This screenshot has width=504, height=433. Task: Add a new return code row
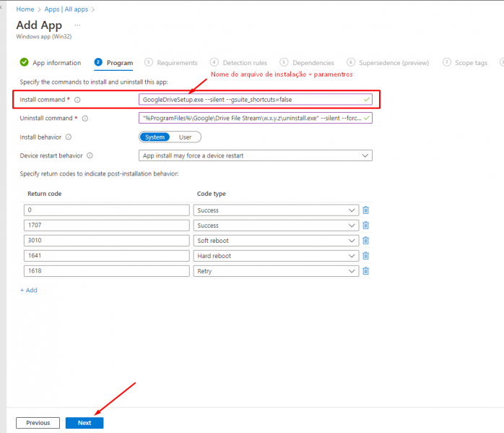[29, 290]
